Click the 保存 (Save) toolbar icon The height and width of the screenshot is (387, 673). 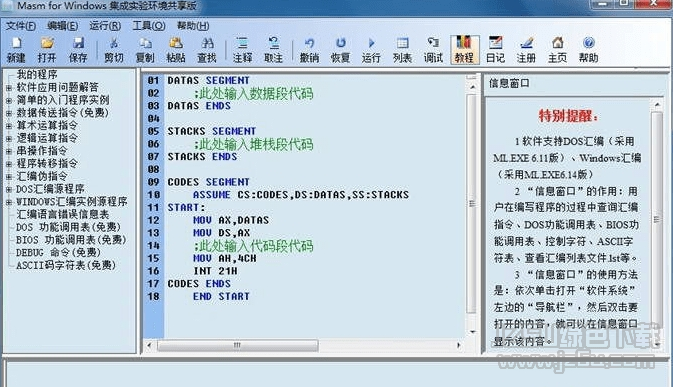click(78, 43)
